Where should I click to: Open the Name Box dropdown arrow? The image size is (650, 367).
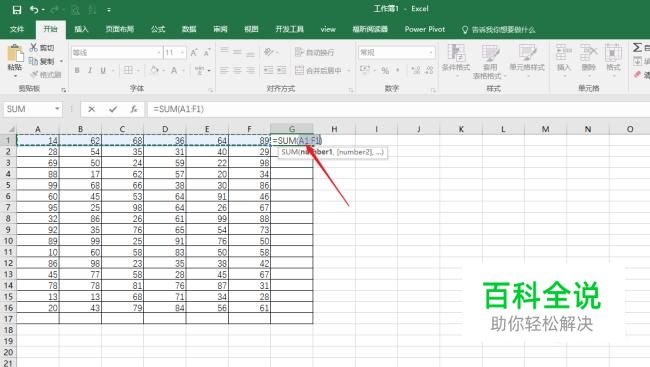coord(57,109)
